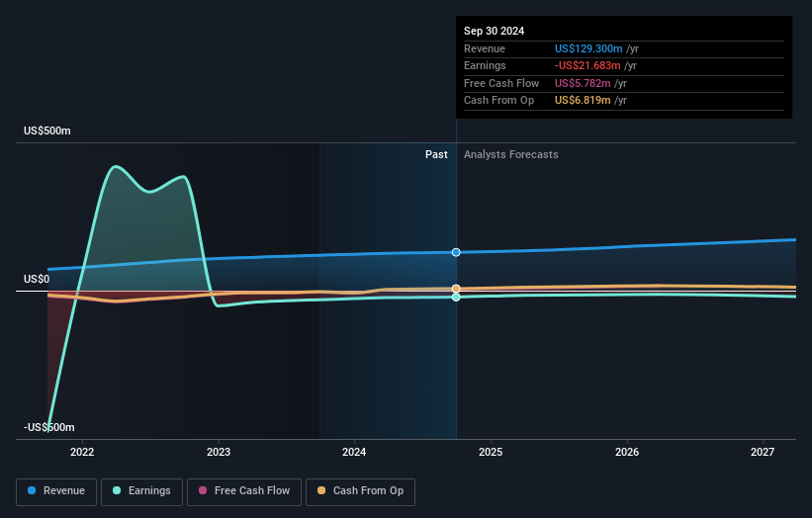Toggle the Earnings legend button

141,491
